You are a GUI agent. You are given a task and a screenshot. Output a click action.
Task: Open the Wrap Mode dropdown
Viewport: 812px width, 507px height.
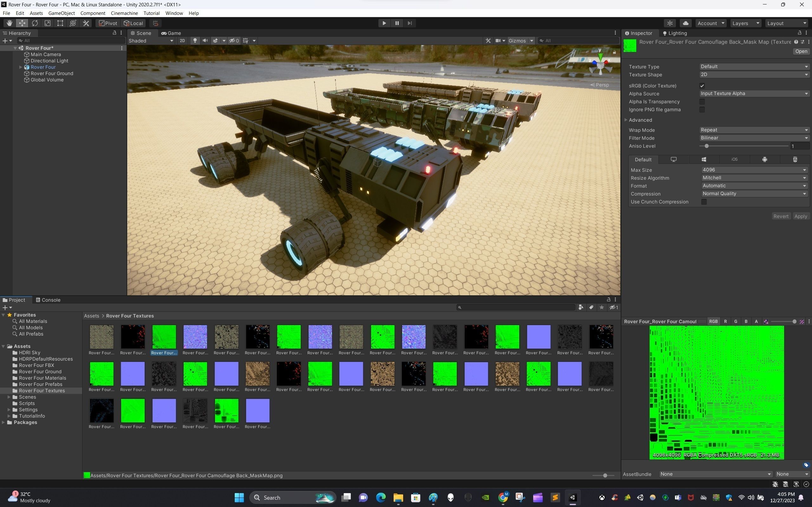(x=754, y=130)
